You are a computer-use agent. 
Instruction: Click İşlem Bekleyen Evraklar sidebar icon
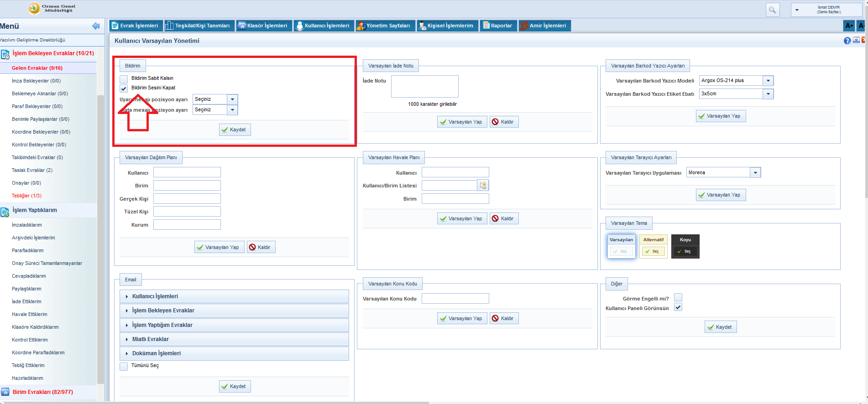(5, 55)
